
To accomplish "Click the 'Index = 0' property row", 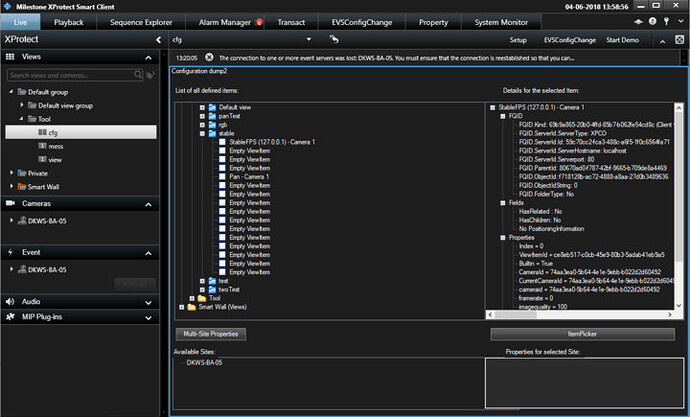I will pyautogui.click(x=531, y=246).
